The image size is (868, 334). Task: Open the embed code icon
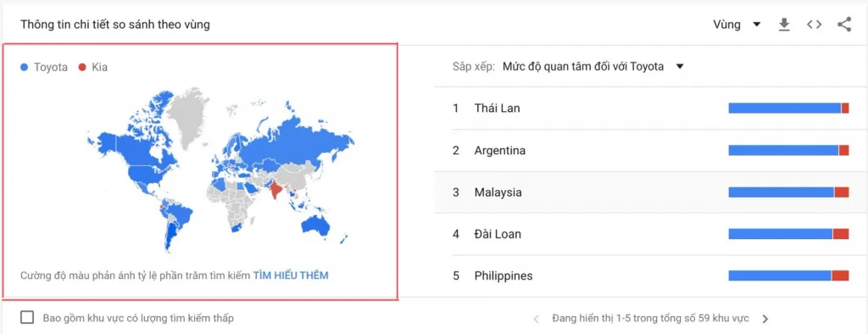[814, 25]
